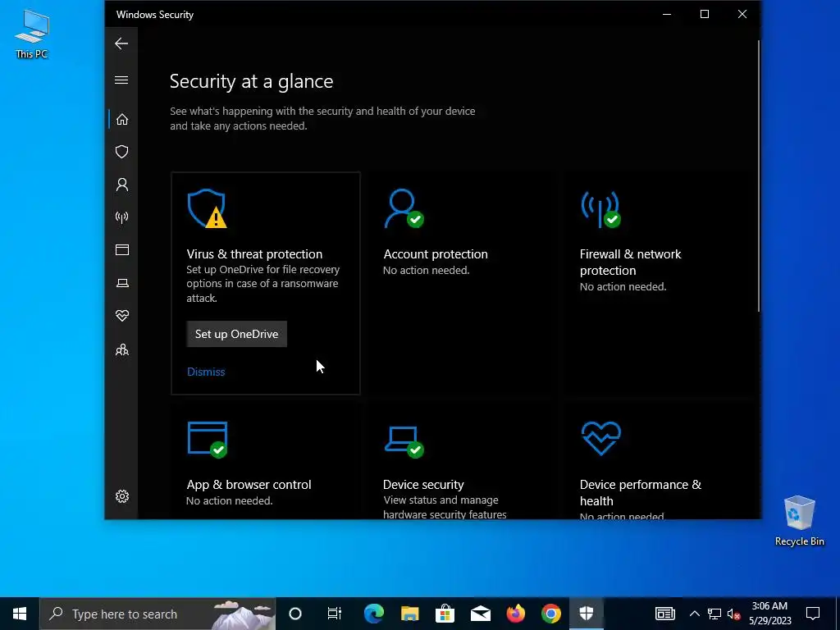This screenshot has height=630, width=840.
Task: Click the network tray icon
Action: (x=714, y=614)
